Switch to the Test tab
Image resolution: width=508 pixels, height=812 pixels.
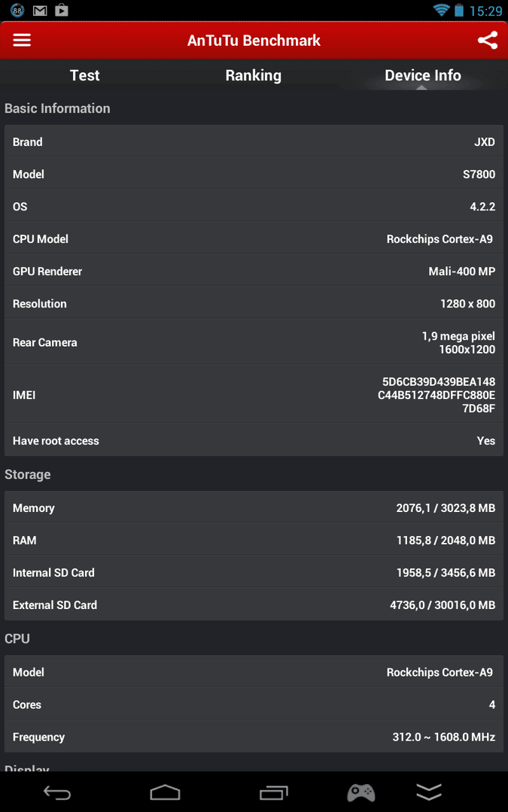pyautogui.click(x=84, y=75)
